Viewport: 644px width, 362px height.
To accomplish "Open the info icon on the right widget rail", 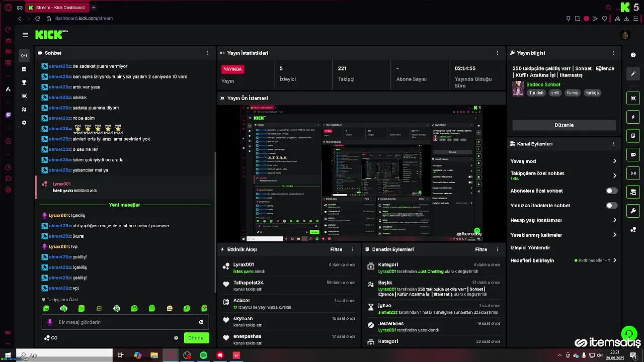I will pos(633,55).
